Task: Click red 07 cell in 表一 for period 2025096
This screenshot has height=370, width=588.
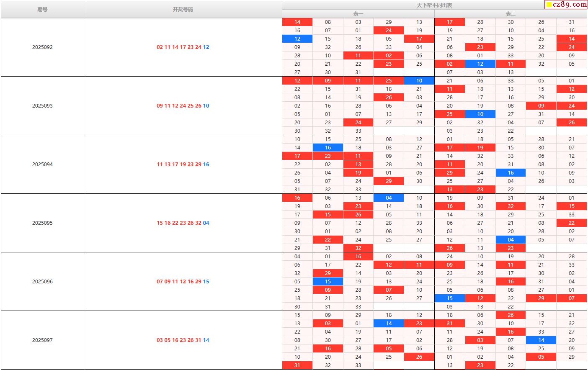Action: 389,290
